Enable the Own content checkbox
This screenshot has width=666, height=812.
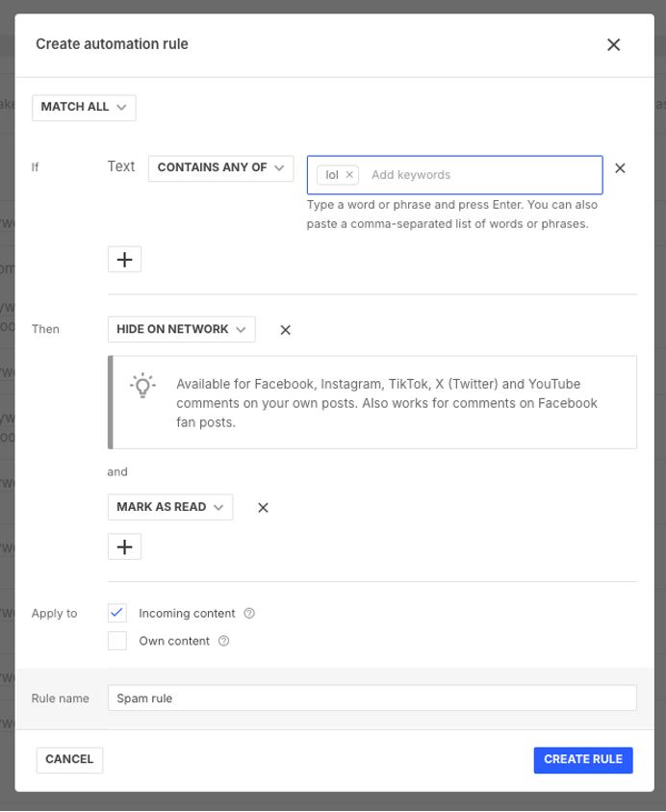[117, 641]
